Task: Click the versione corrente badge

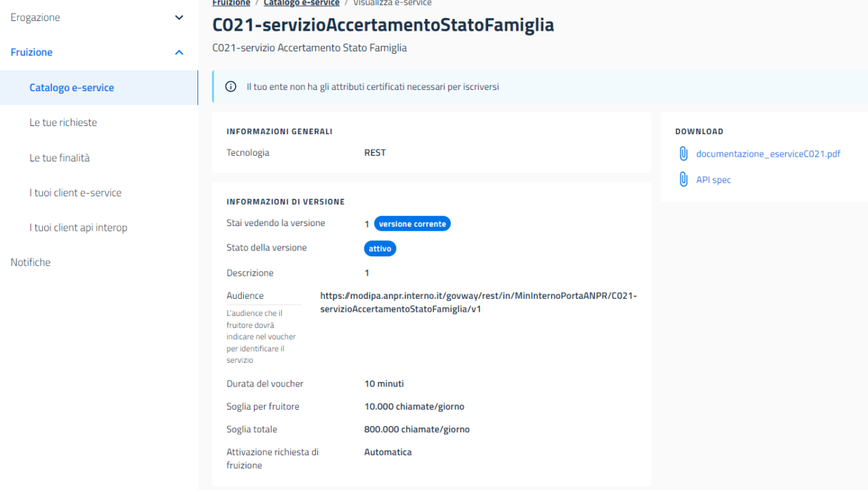Action: click(x=412, y=223)
